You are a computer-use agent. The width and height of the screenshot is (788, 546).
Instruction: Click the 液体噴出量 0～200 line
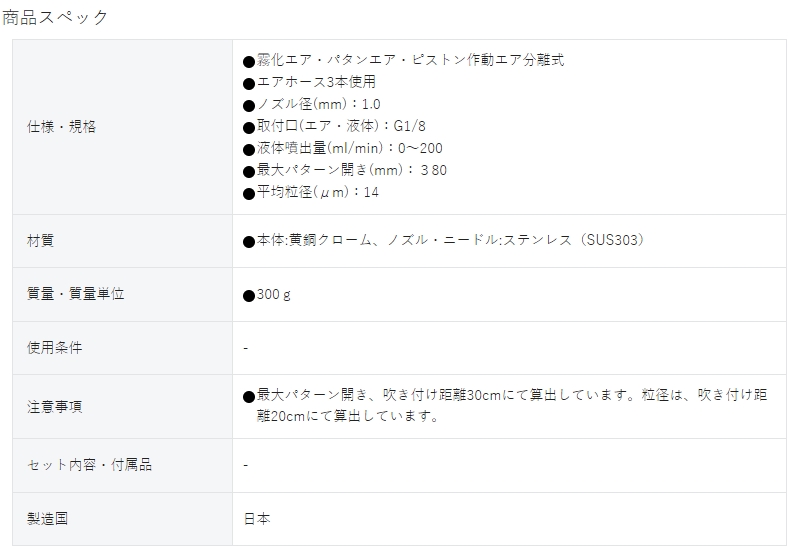click(343, 149)
